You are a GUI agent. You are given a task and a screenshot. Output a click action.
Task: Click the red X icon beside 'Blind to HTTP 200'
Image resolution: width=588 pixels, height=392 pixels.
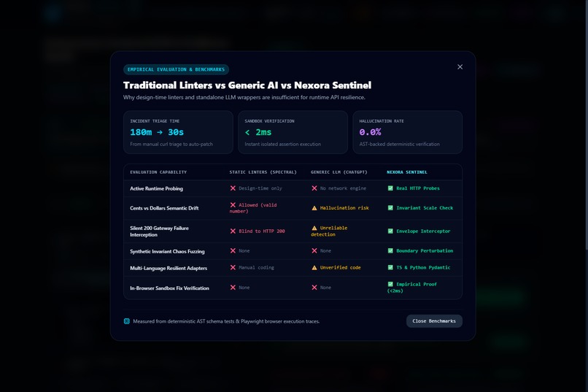(233, 231)
